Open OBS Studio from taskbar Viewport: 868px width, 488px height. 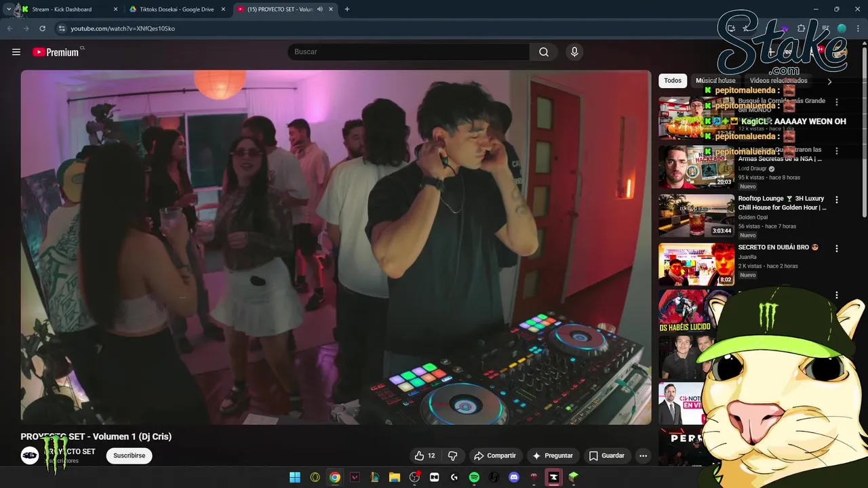pyautogui.click(x=414, y=477)
